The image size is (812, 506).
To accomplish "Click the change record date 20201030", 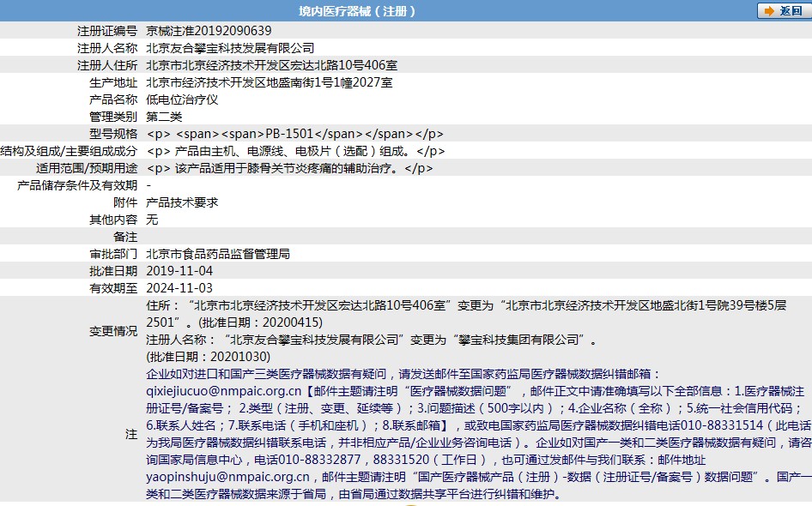I will (x=239, y=357).
